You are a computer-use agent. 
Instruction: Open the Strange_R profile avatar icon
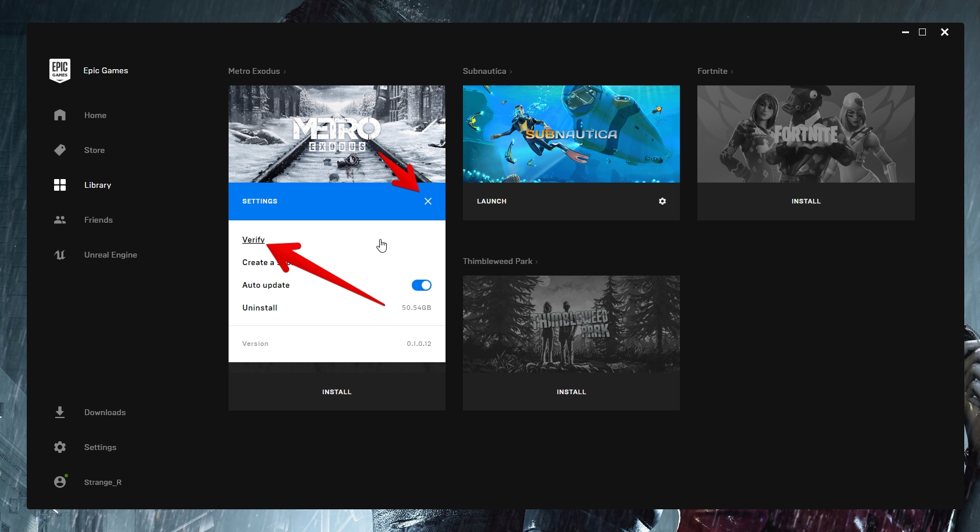click(x=60, y=481)
